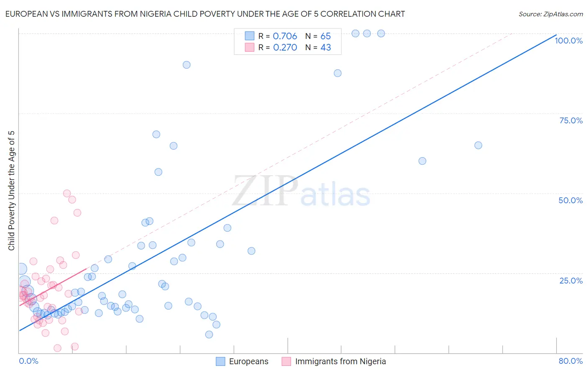Click the chart title text
The height and width of the screenshot is (373, 588).
coord(205,14)
